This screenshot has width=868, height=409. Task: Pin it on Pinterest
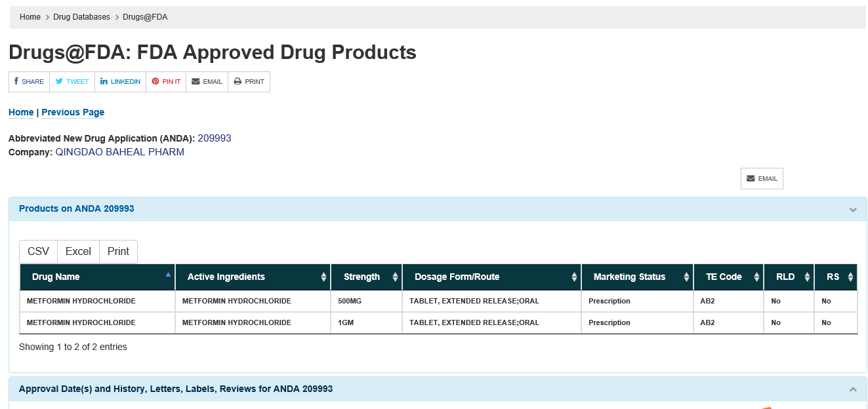click(x=166, y=82)
